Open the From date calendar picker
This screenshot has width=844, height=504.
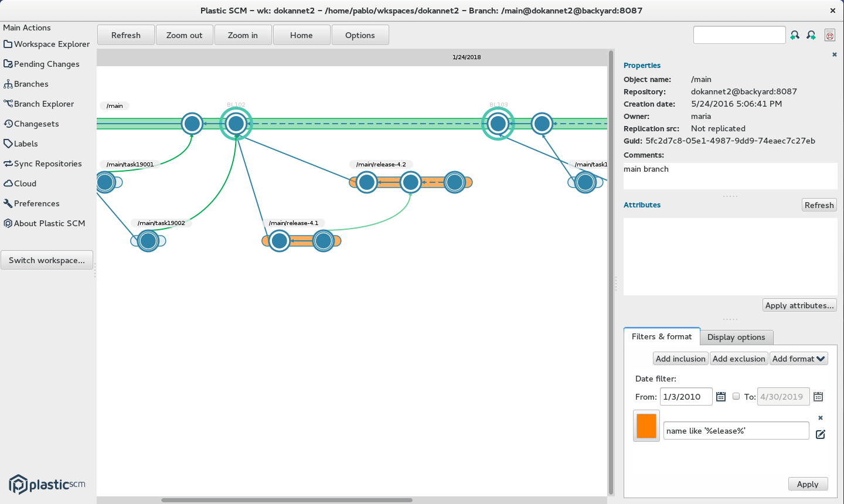721,397
